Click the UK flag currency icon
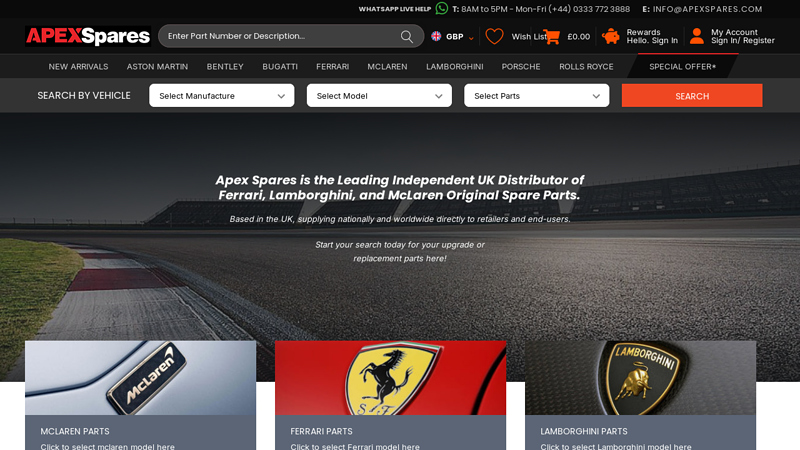 click(436, 36)
